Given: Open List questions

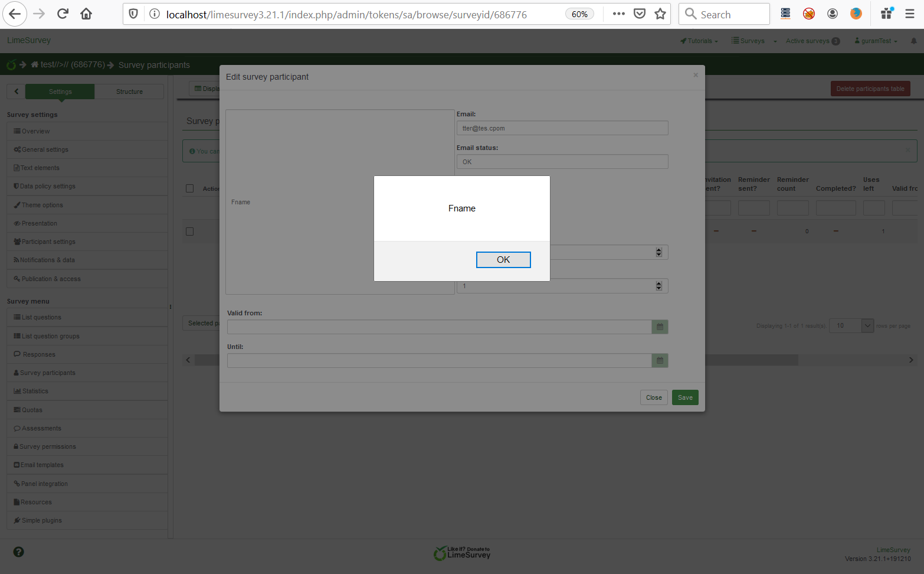Looking at the screenshot, I should (87, 317).
